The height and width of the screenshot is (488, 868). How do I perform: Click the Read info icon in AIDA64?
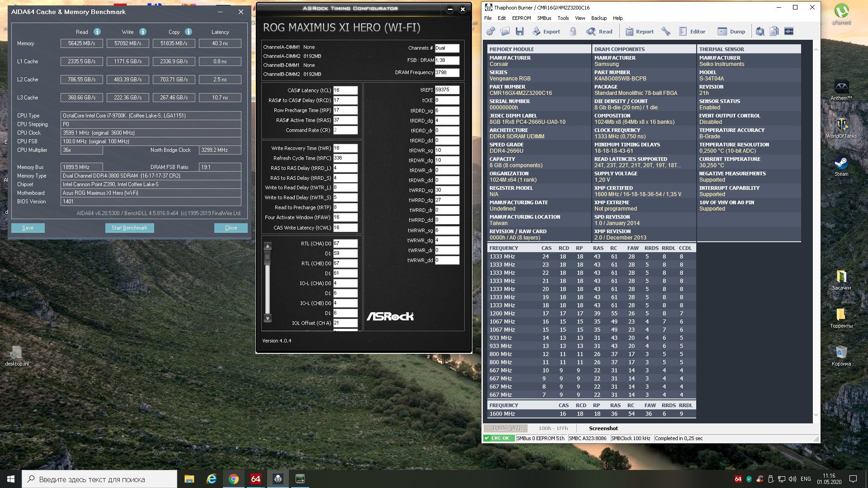pyautogui.click(x=97, y=32)
